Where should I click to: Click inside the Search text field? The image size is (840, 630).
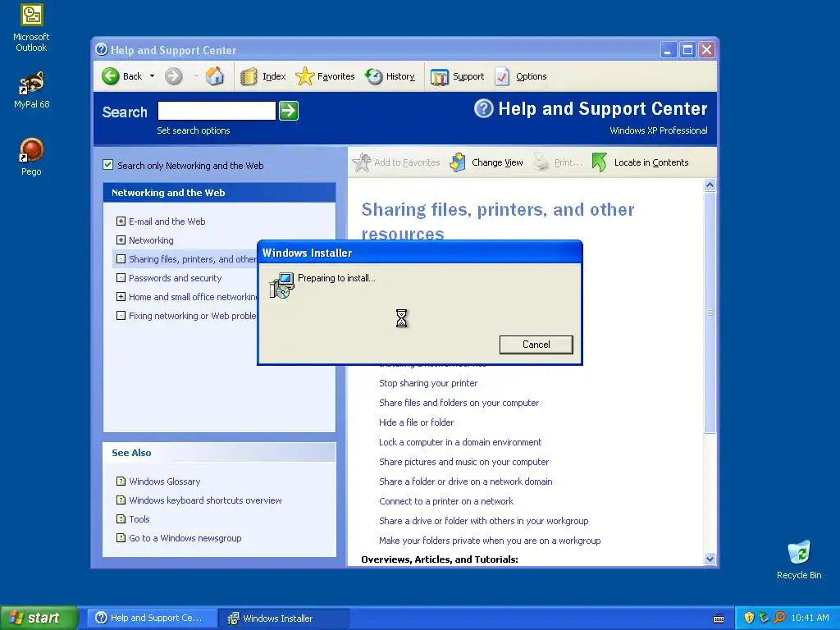point(217,111)
